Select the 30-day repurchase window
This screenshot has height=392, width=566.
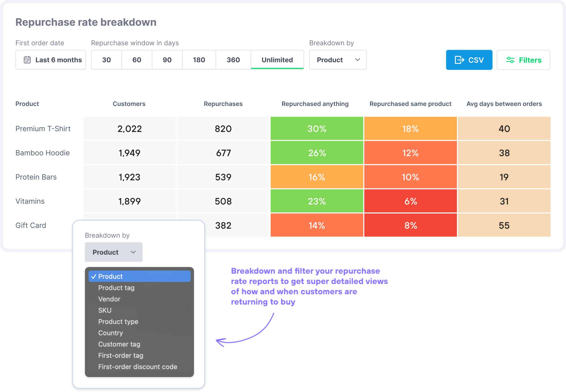(x=106, y=60)
